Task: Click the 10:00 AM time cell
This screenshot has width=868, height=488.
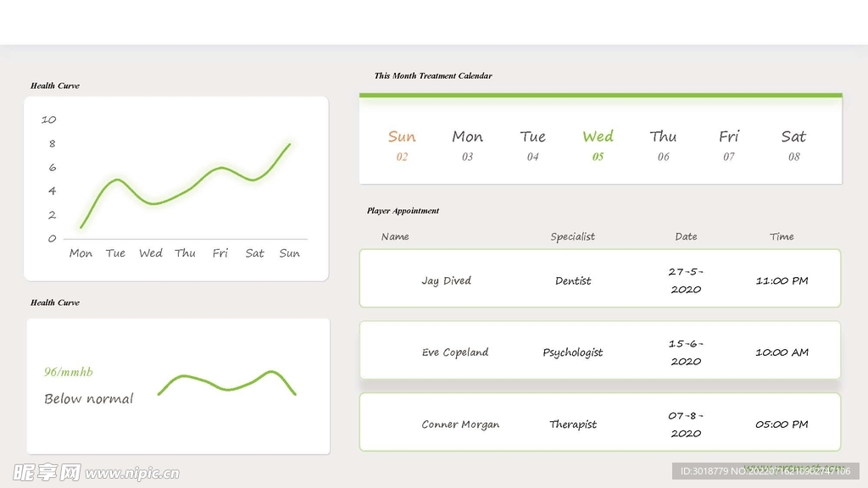Action: (782, 352)
